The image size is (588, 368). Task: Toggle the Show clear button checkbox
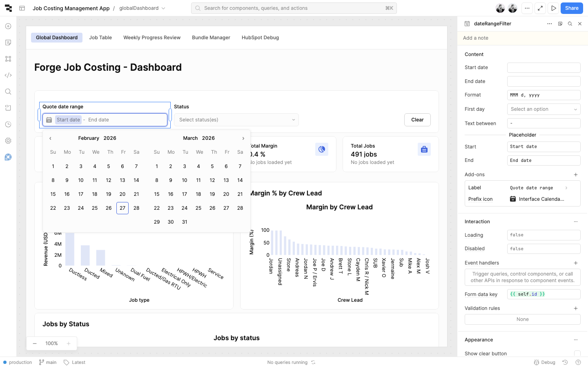pyautogui.click(x=577, y=354)
